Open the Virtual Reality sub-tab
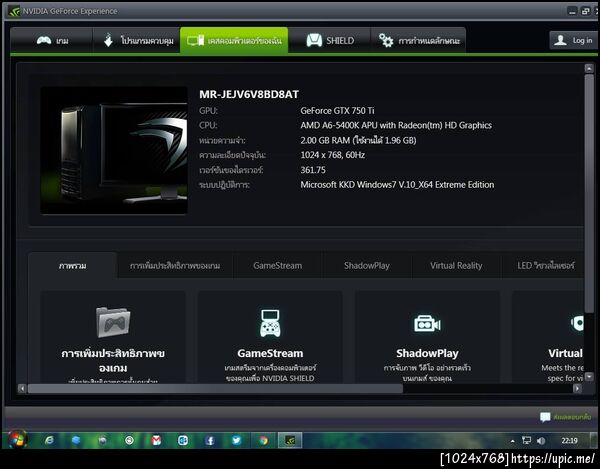Image resolution: width=600 pixels, height=469 pixels. (x=456, y=265)
